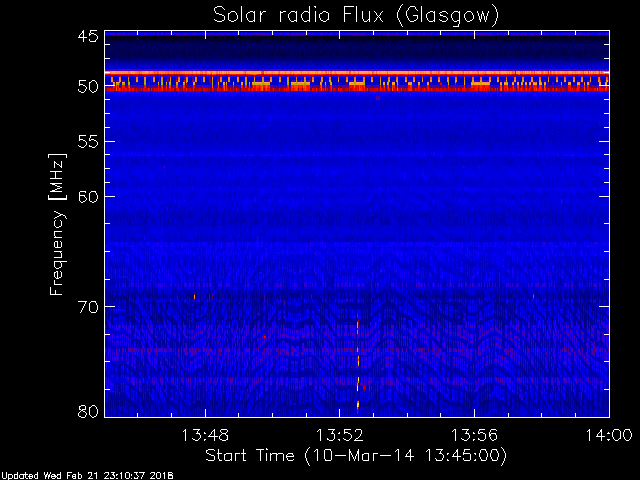Screen dimensions: 640x480
Task: Click the 13:48 time tick label
Action: coord(205,435)
